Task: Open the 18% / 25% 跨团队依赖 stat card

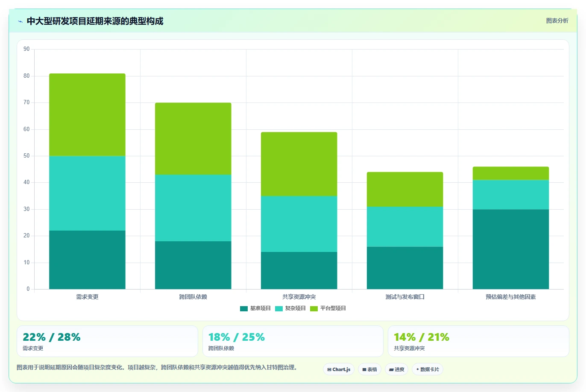Action: [293, 341]
